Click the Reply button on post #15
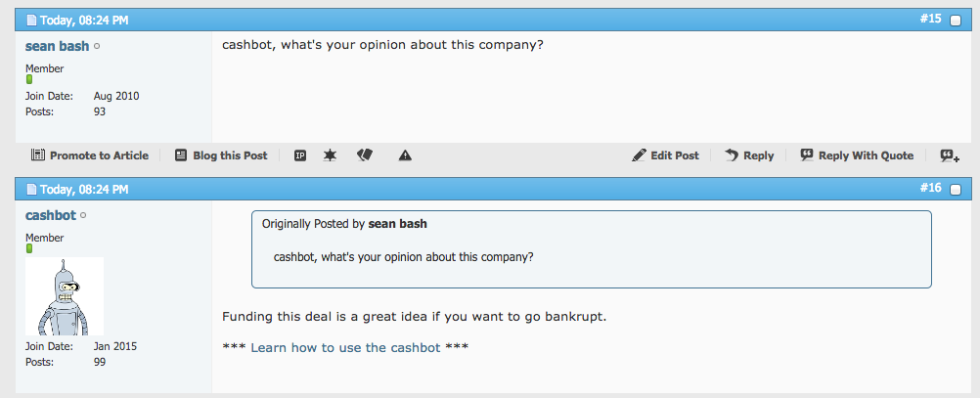The width and height of the screenshot is (980, 398). click(x=749, y=155)
